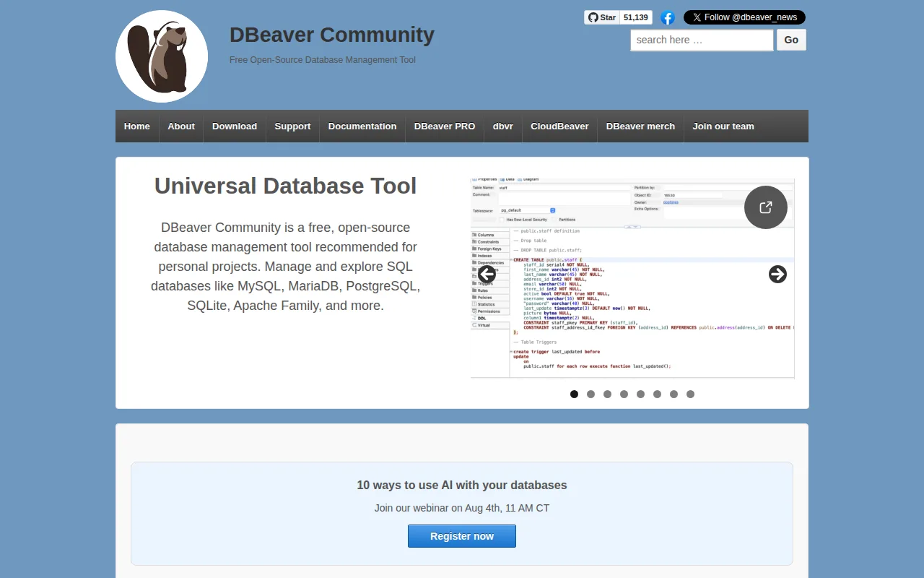Select the second carousel dot
The image size is (924, 578).
tap(591, 394)
